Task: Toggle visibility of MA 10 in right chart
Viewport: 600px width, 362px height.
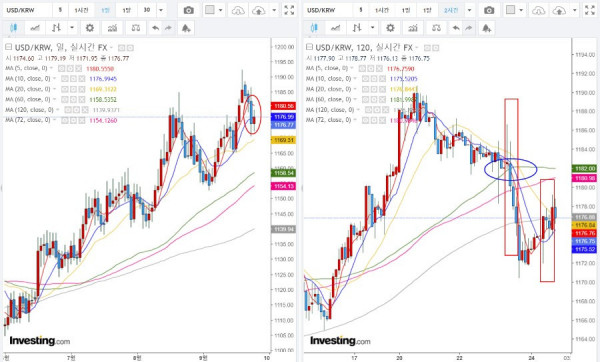Action: [x=365, y=79]
